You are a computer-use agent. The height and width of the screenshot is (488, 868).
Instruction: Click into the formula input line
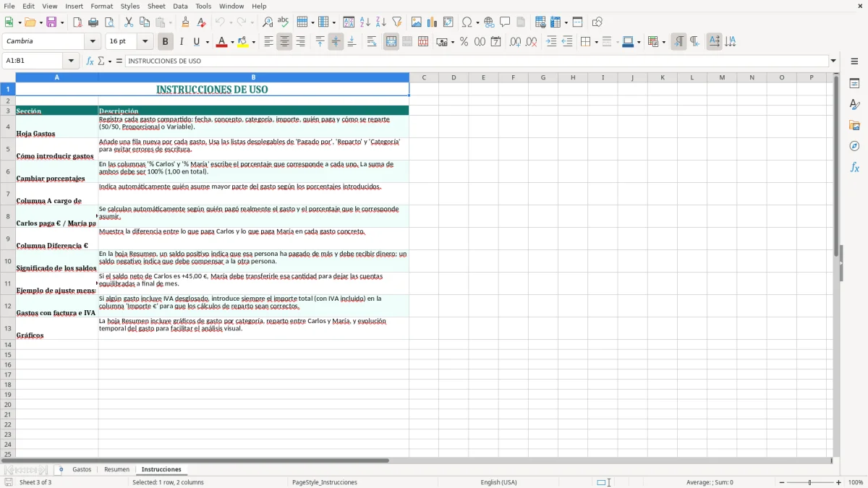coord(476,61)
